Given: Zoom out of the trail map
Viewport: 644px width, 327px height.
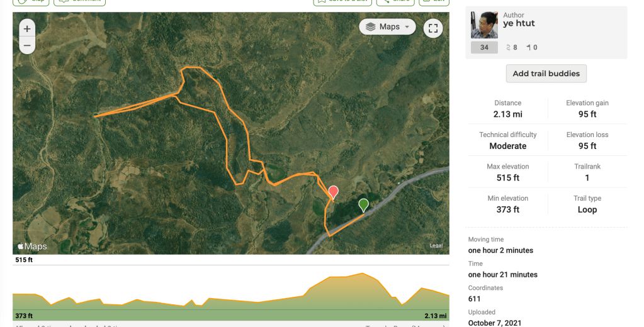Looking at the screenshot, I should coord(27,45).
